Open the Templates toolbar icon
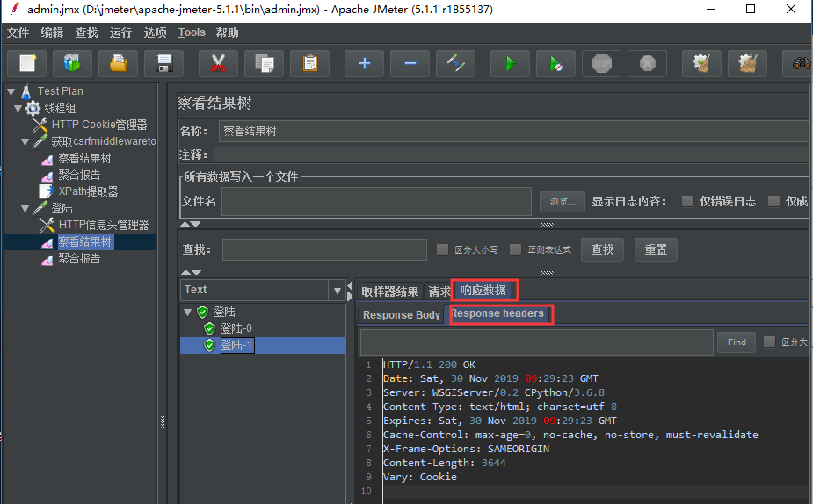Viewport: 813px width, 504px height. point(73,64)
